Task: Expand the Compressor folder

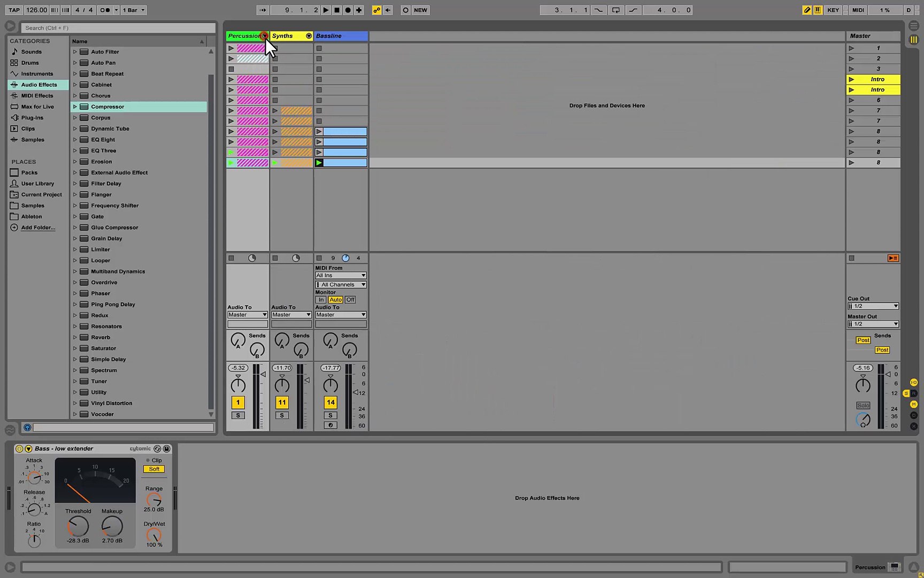Action: pos(75,107)
